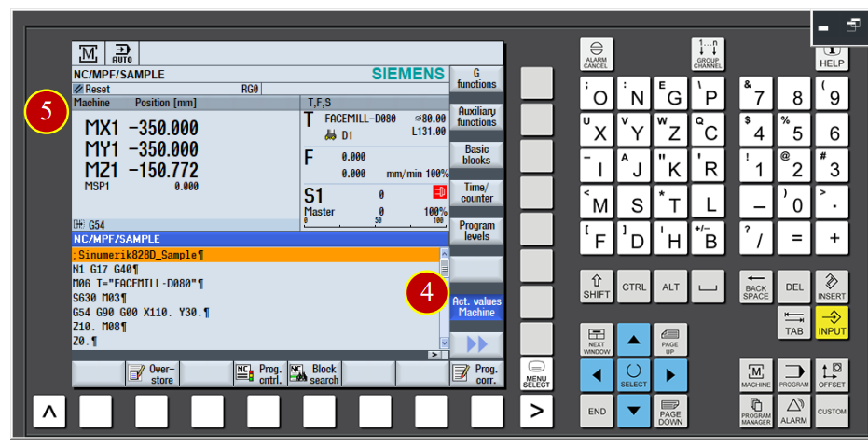
Task: Open the HELP key
Action: coord(832,58)
